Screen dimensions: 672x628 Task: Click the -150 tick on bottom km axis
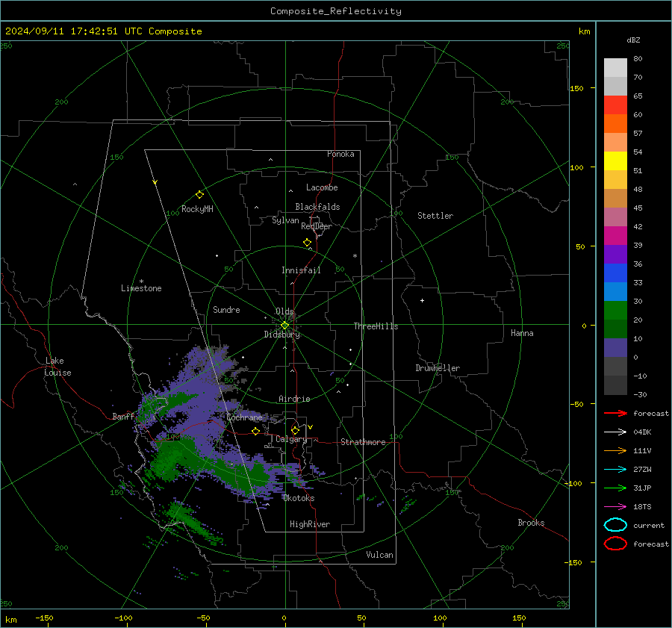(44, 618)
